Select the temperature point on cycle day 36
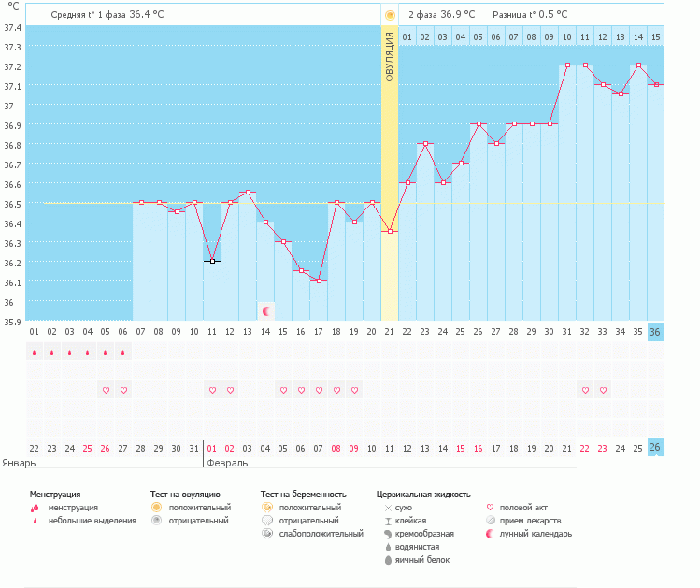This screenshot has height=588, width=700. pyautogui.click(x=656, y=84)
